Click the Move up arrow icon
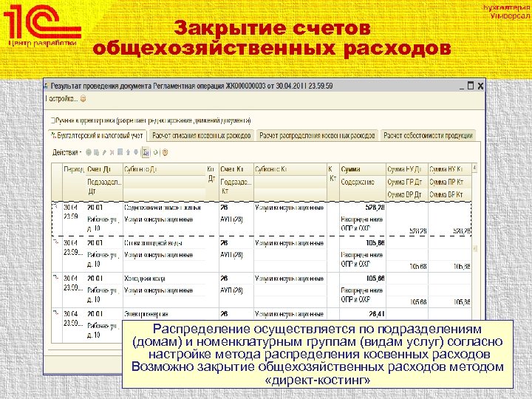 (128, 152)
